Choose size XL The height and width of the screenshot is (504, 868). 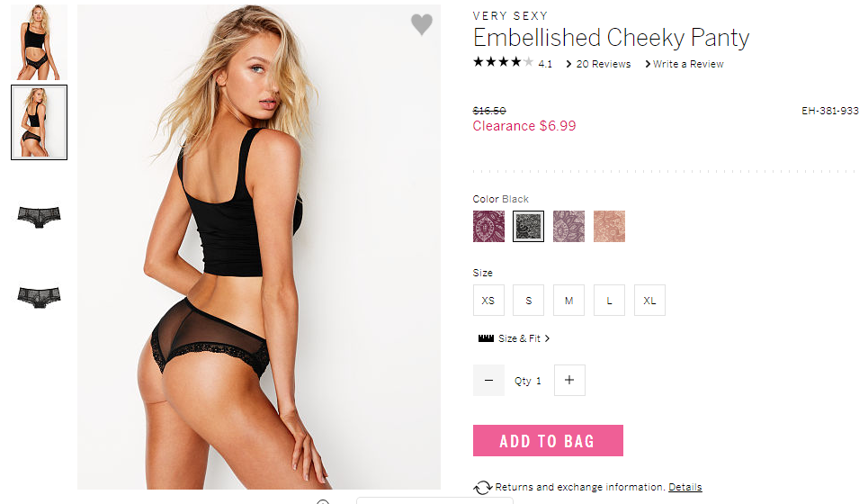point(650,301)
